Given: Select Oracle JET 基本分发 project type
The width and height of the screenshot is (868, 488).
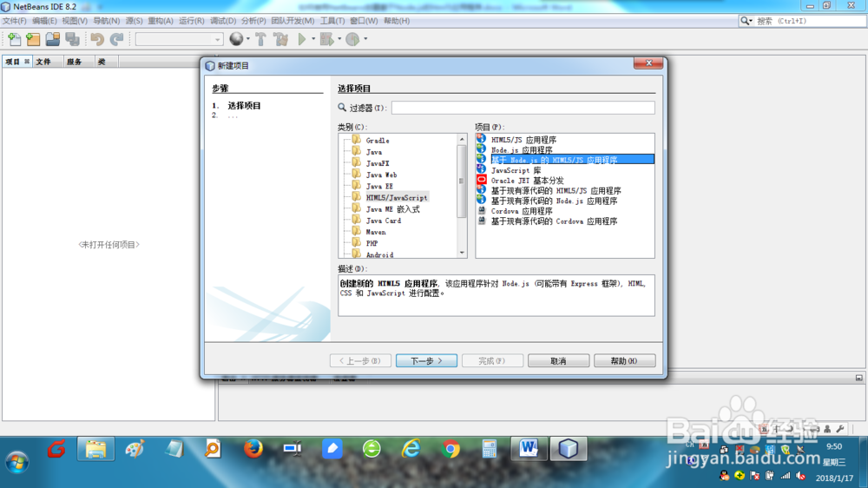Looking at the screenshot, I should coord(527,180).
